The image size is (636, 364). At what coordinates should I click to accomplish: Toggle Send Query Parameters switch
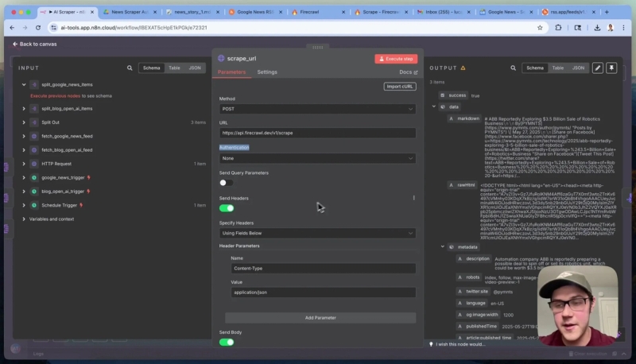pyautogui.click(x=226, y=183)
